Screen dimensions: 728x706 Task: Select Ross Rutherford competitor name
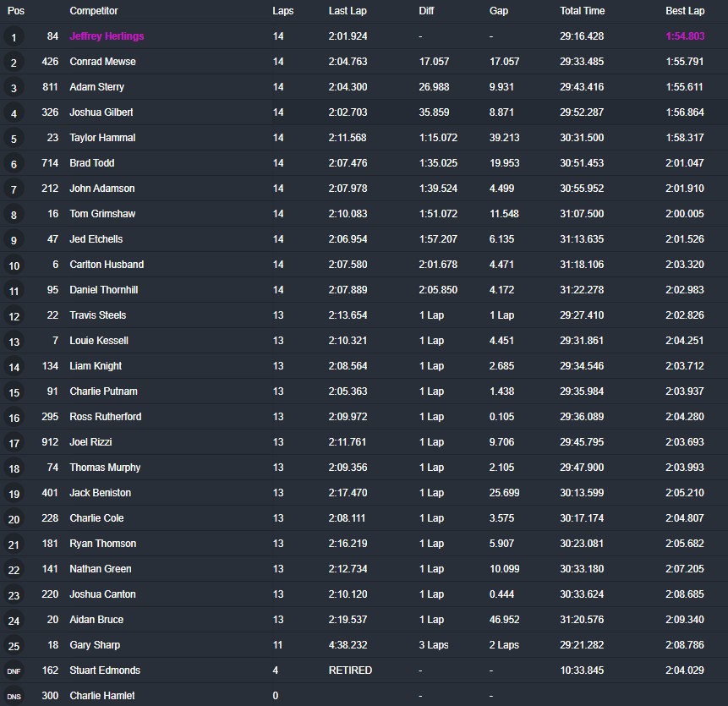point(106,417)
